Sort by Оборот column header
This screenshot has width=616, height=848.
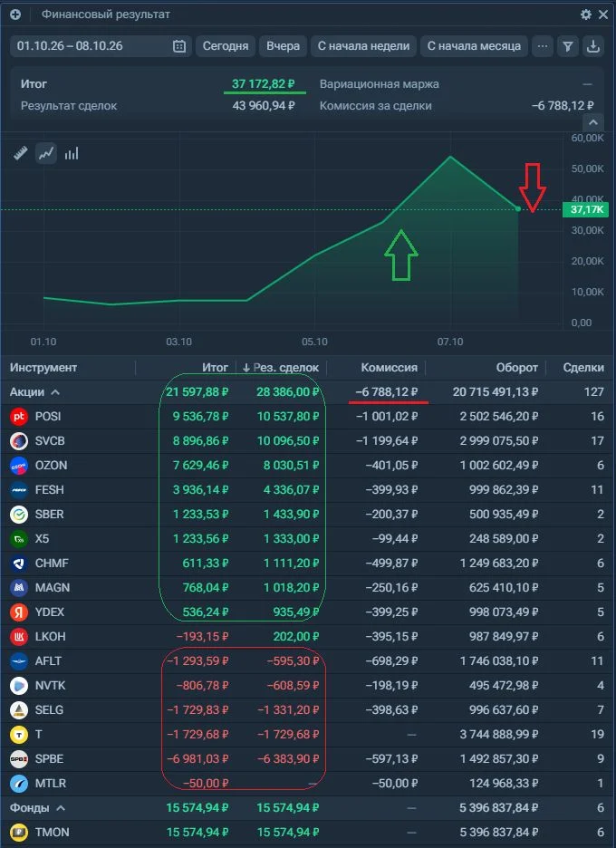tap(517, 368)
